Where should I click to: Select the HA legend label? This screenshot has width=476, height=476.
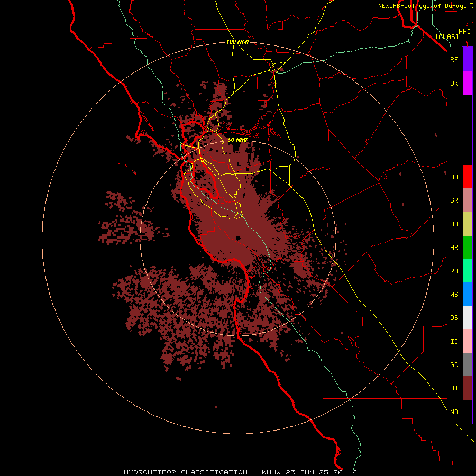tap(454, 177)
